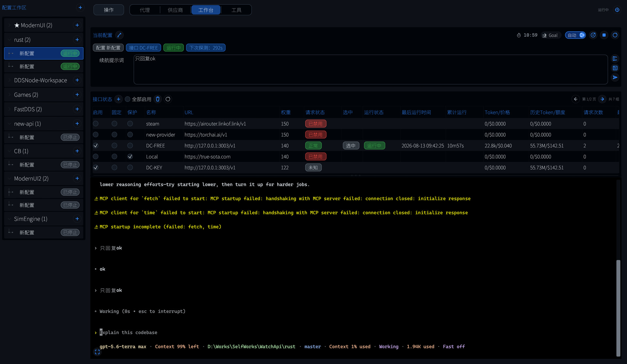Add config under new-api (1) group
The height and width of the screenshot is (364, 627).
77,123
